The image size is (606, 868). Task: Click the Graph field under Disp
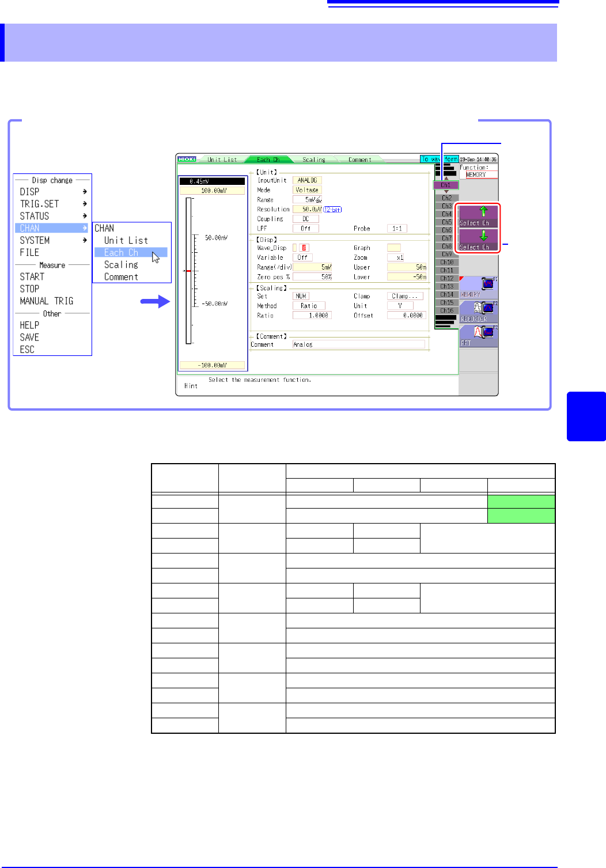click(x=394, y=248)
